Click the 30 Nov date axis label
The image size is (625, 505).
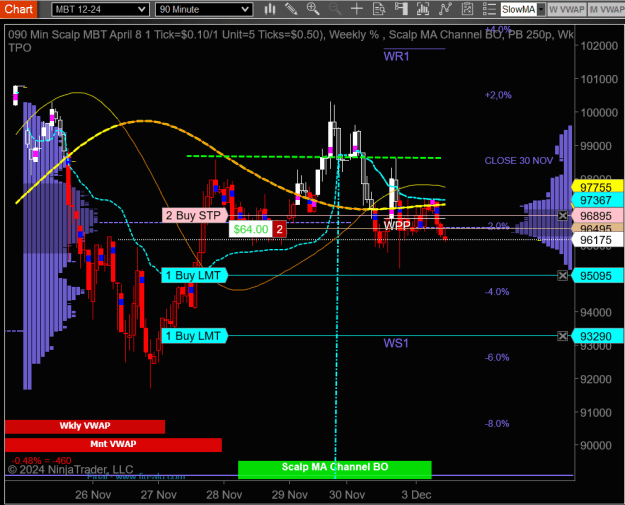point(347,495)
